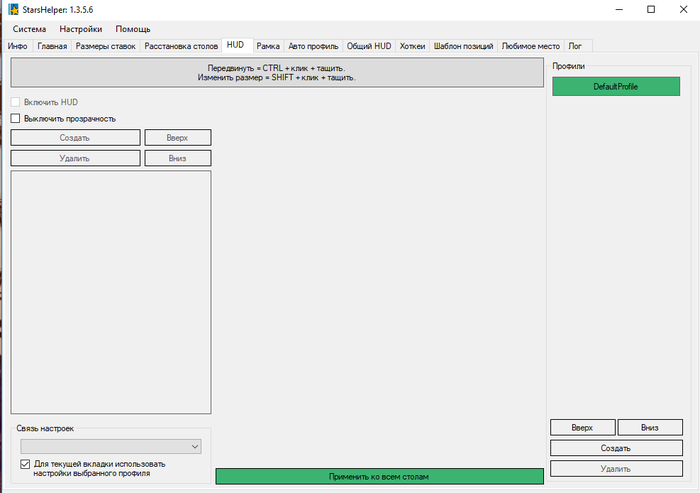Close the StarsHelper window
The image size is (700, 493).
point(683,9)
